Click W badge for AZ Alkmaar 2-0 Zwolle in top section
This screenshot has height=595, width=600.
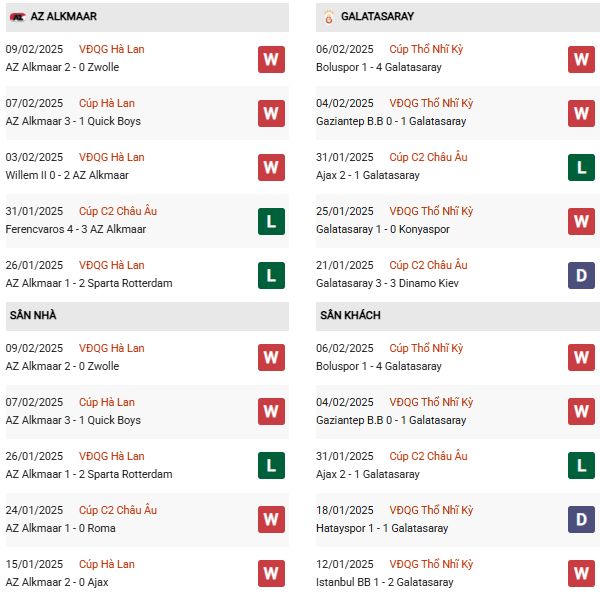coord(271,59)
